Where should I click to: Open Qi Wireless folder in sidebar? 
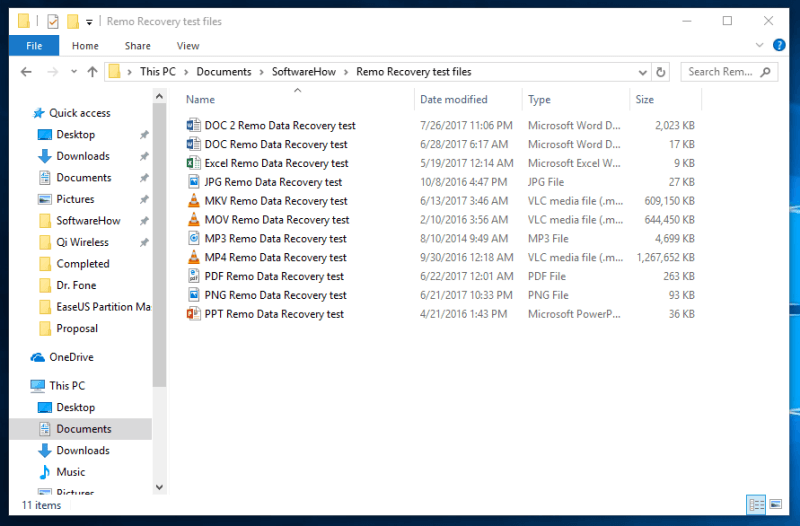coord(82,242)
